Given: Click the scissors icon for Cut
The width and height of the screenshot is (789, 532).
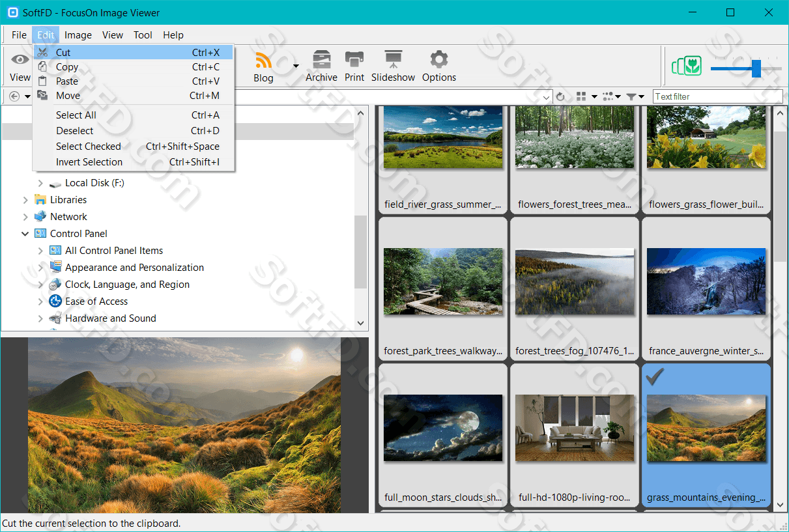Looking at the screenshot, I should click(x=42, y=52).
